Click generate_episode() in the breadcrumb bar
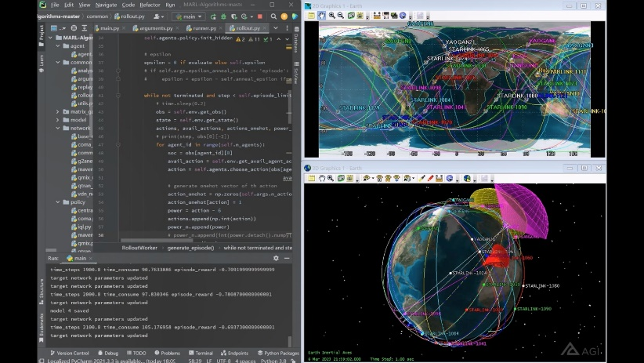The width and height of the screenshot is (644, 363). tap(190, 248)
